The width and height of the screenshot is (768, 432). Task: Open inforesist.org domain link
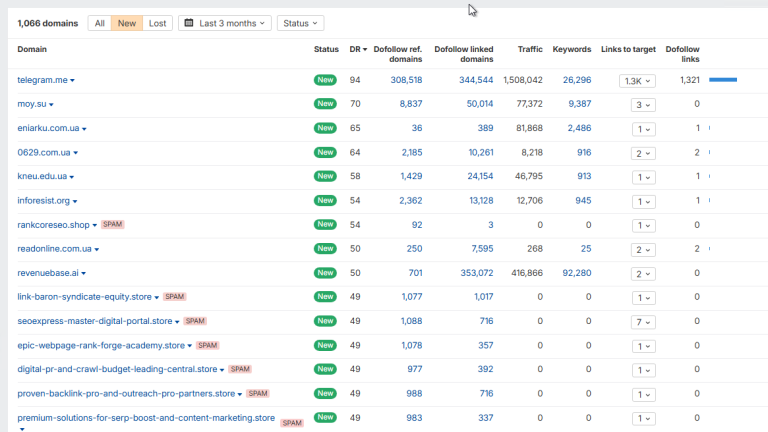click(x=44, y=200)
